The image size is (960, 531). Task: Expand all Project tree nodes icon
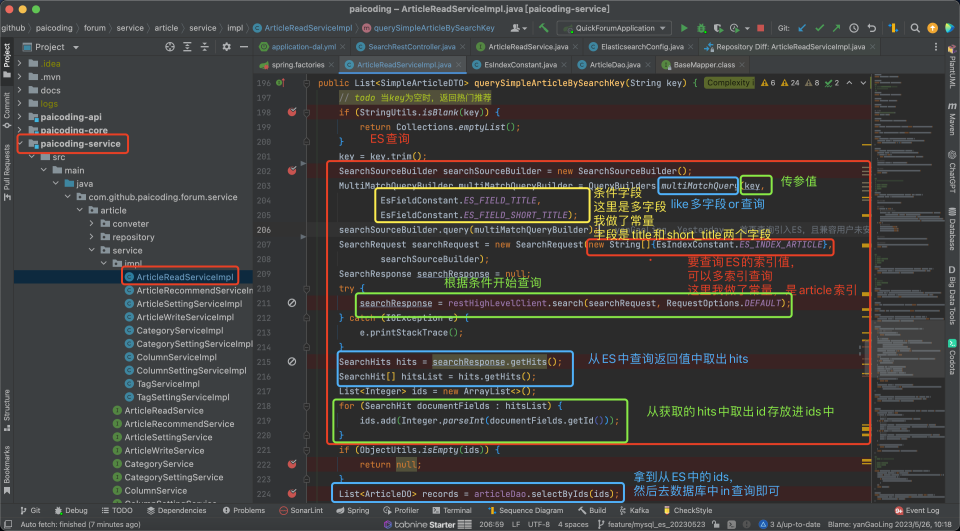click(187, 47)
